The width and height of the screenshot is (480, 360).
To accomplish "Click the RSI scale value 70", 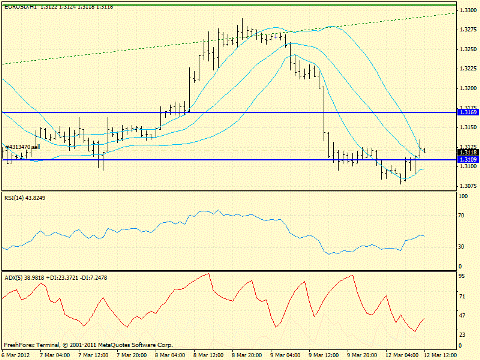I will (462, 216).
